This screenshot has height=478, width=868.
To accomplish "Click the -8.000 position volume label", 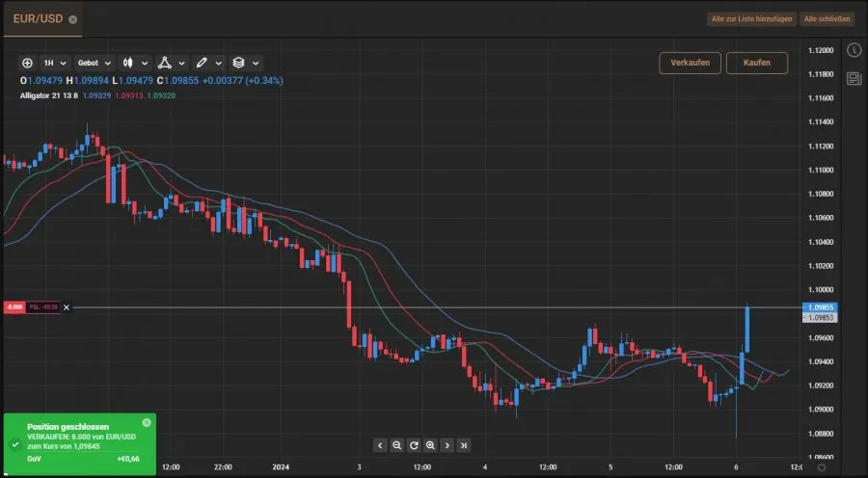I will pos(14,307).
